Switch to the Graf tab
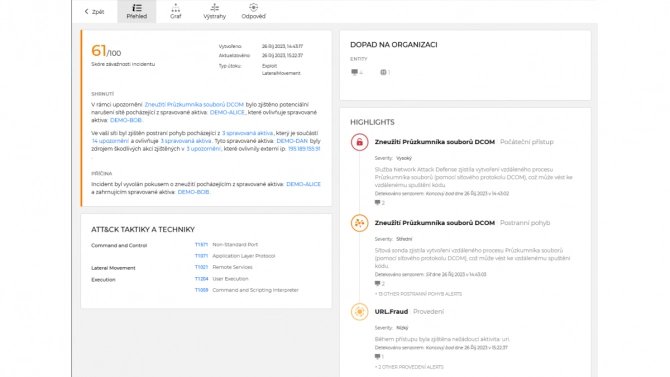Screen dimensions: 670x377 (176, 12)
